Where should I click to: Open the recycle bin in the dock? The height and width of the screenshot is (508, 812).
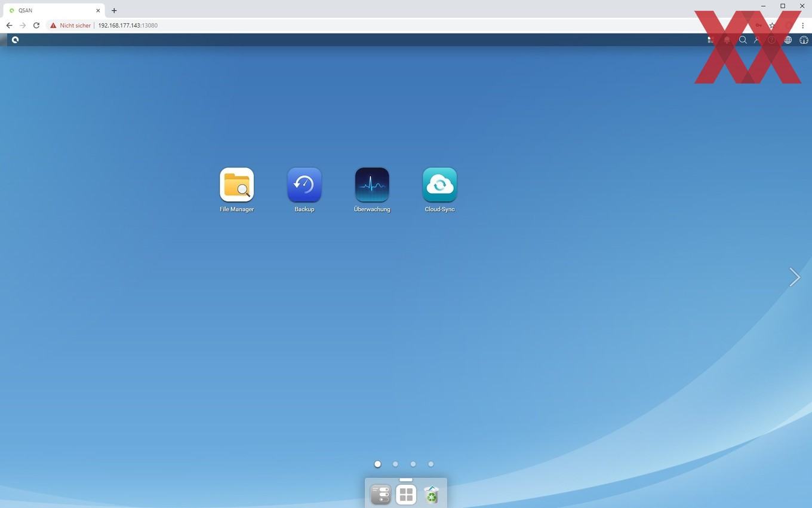point(431,495)
